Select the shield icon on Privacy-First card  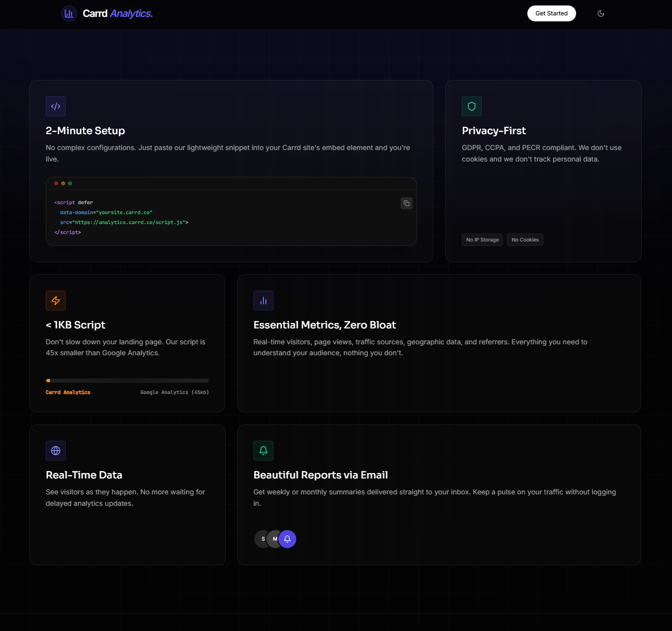[x=471, y=106]
